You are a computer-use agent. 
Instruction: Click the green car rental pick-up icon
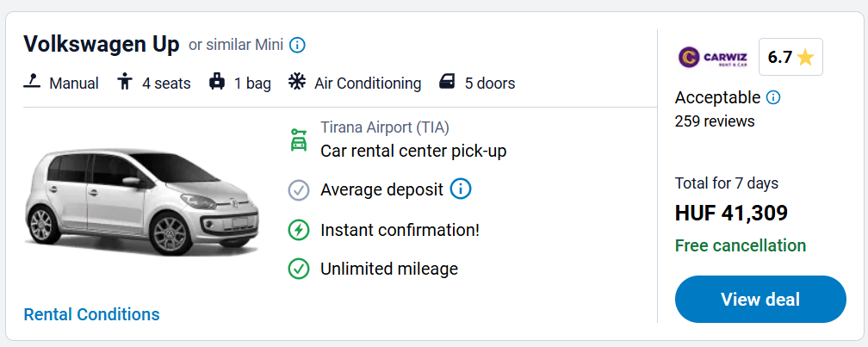299,139
